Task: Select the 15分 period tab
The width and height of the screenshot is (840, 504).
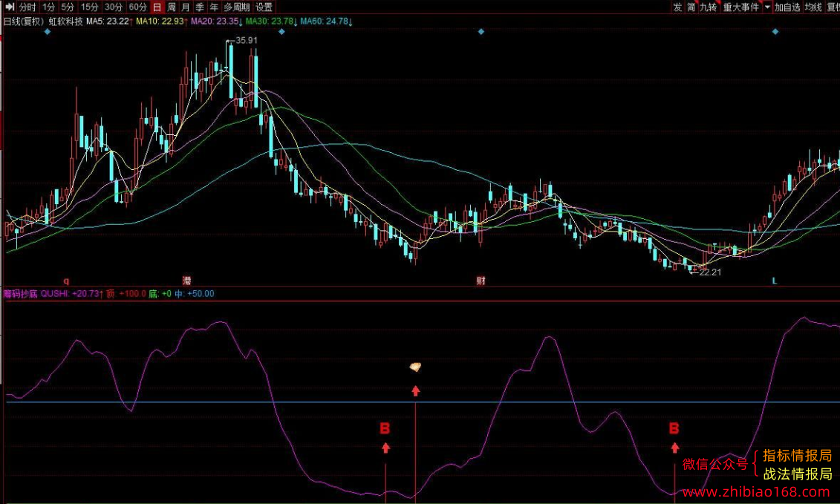Action: pos(89,7)
